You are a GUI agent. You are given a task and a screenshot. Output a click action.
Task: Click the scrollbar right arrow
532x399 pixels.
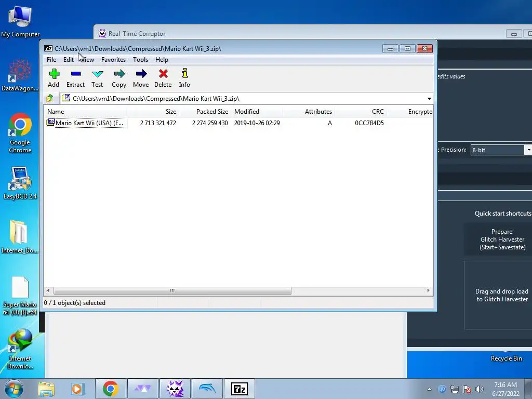428,291
